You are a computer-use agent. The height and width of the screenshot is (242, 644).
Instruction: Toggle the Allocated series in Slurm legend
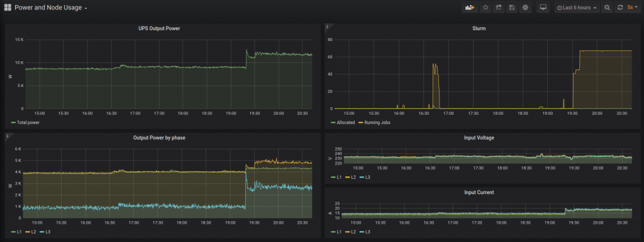(x=345, y=122)
